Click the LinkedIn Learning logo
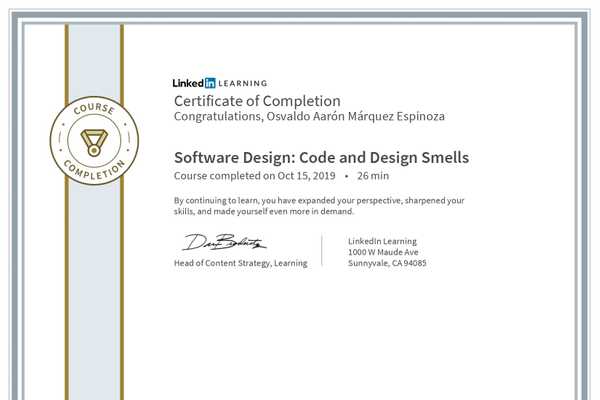Image resolution: width=600 pixels, height=400 pixels. (x=220, y=83)
